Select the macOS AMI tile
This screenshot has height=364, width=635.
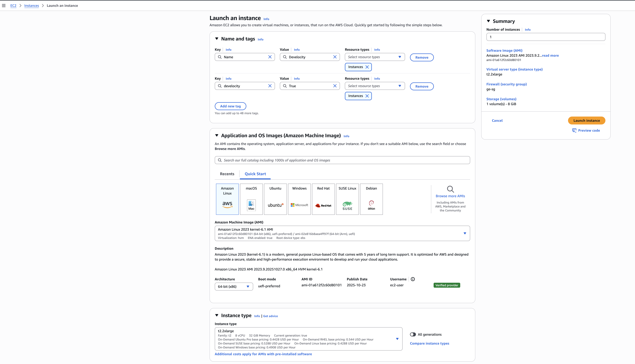251,199
